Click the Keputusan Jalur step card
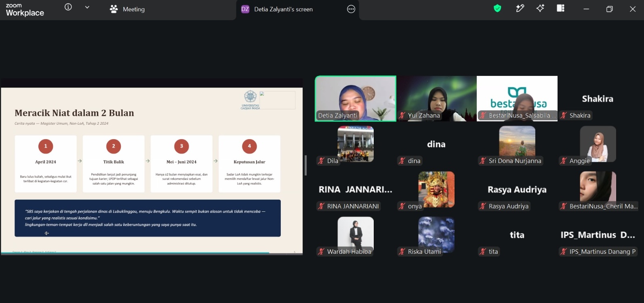This screenshot has height=303, width=644. click(x=249, y=164)
